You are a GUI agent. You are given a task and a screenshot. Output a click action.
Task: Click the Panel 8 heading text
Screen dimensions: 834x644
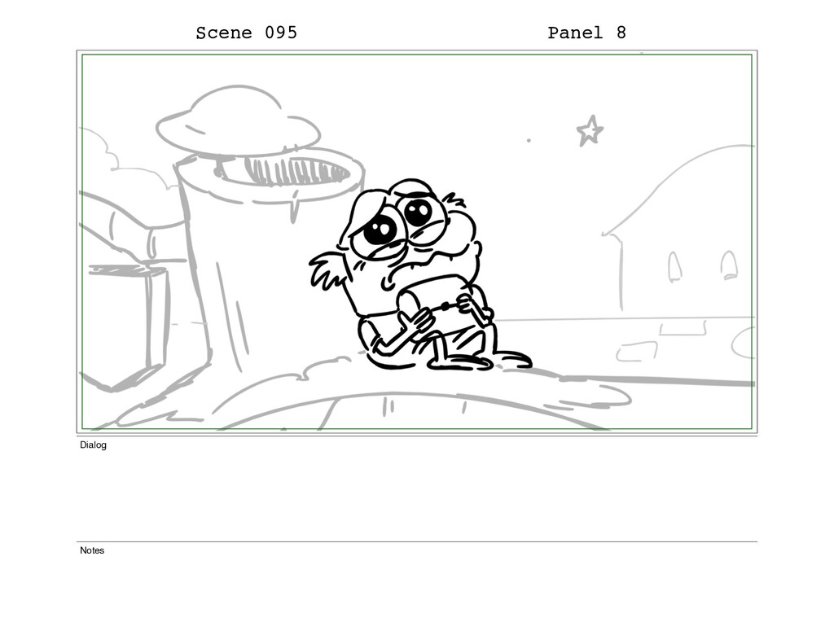point(586,33)
